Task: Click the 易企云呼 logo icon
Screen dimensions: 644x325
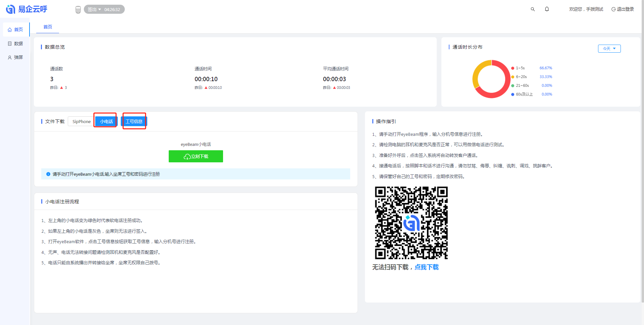Action: [x=11, y=9]
